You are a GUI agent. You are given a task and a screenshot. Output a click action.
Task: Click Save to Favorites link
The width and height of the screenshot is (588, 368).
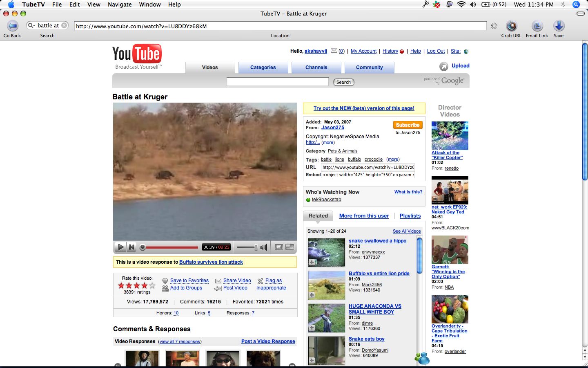coord(189,280)
